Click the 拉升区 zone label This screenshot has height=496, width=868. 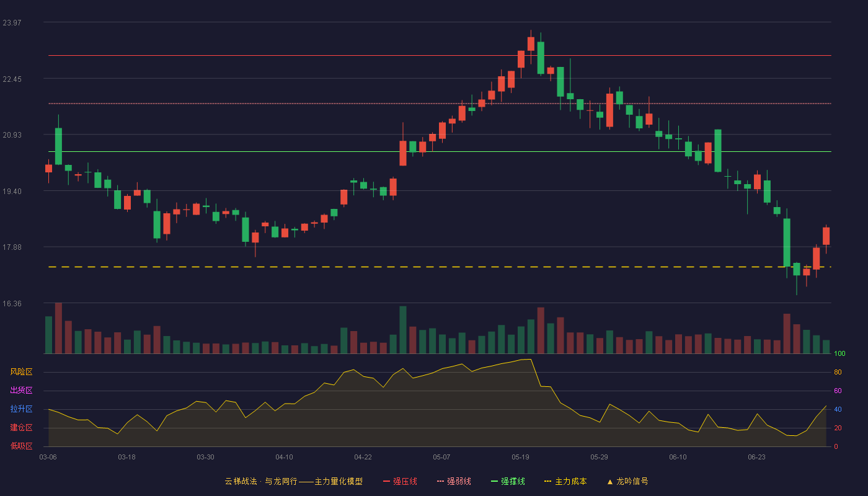click(21, 409)
